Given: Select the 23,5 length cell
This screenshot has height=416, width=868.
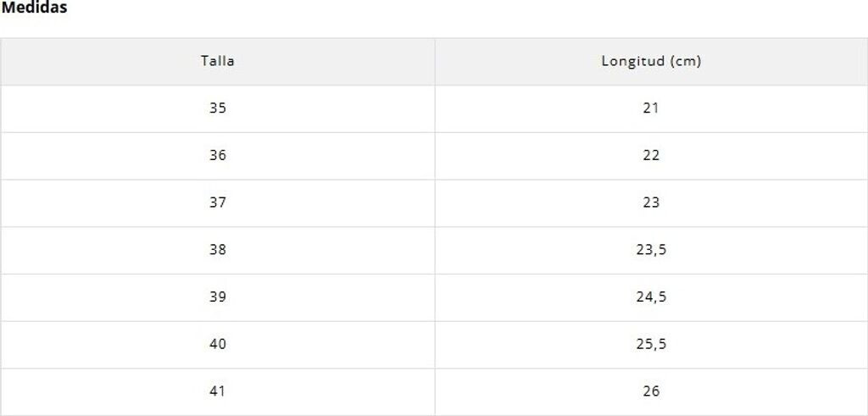Looking at the screenshot, I should pos(651,250).
